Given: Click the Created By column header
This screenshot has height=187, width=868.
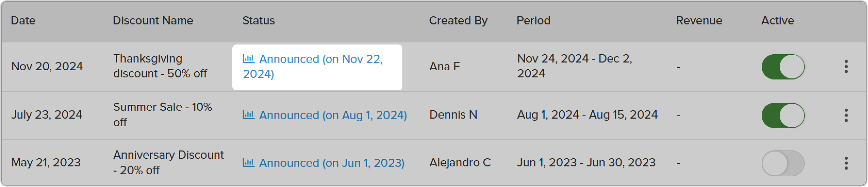Looking at the screenshot, I should coord(458,21).
